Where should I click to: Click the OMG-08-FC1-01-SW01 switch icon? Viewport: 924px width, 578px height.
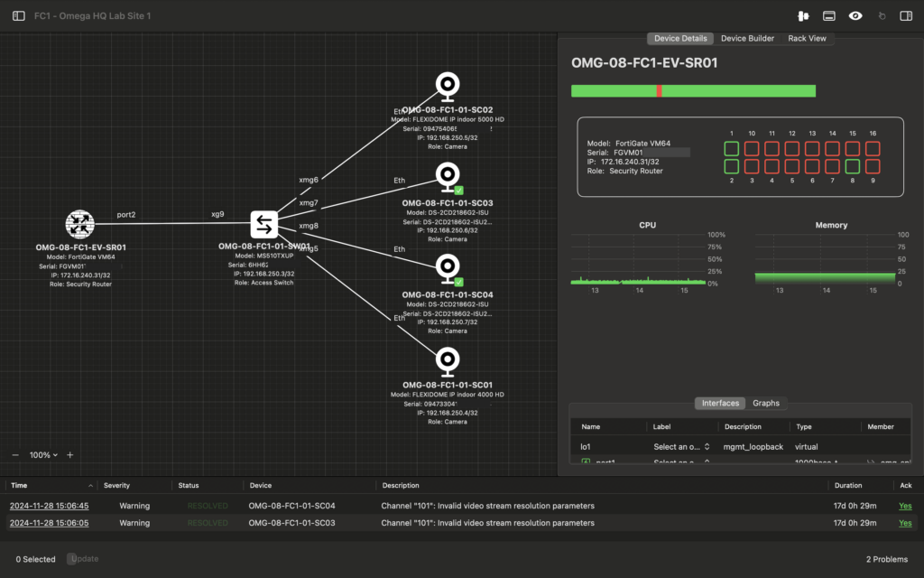(x=263, y=225)
